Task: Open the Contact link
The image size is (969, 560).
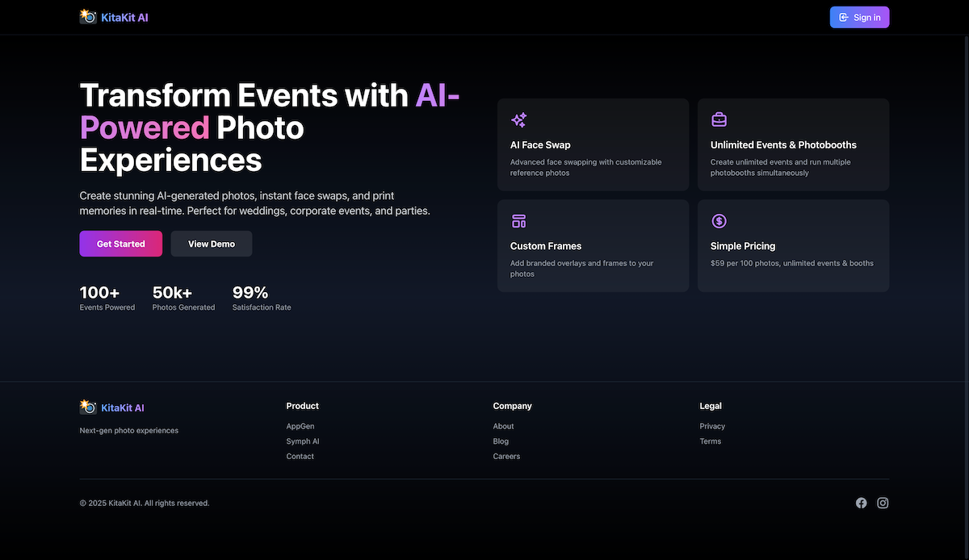Action: (300, 457)
